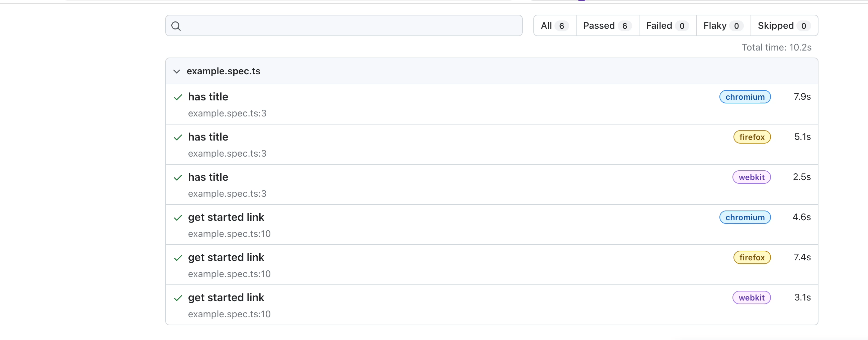The image size is (868, 340).
Task: Click passed checkmark on 7.4s firefox test
Action: coord(178,258)
